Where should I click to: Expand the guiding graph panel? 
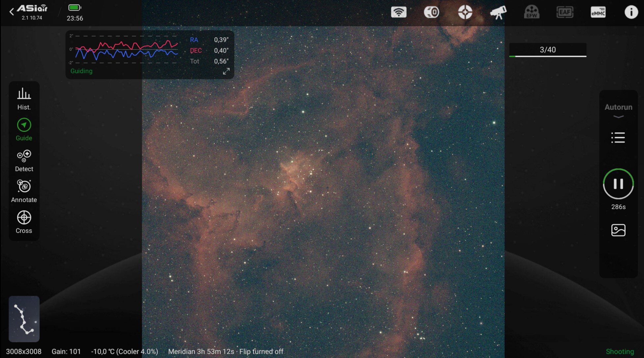pos(226,71)
